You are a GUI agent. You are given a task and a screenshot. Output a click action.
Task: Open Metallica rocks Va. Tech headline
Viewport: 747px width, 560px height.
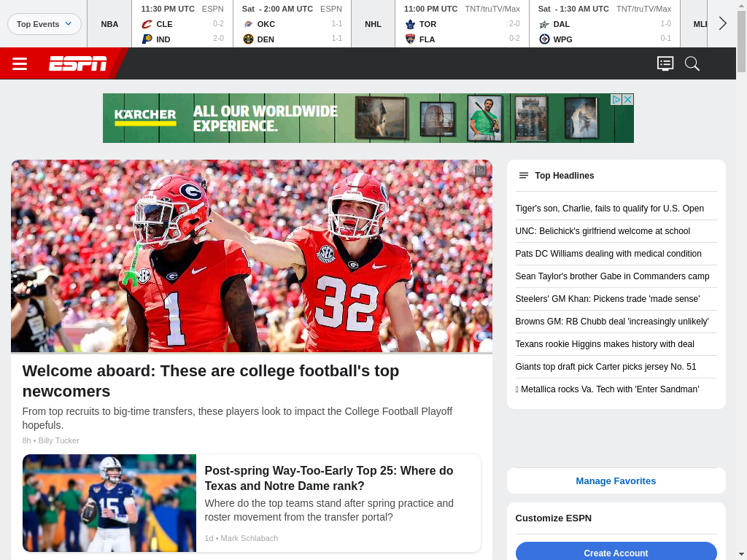(608, 389)
